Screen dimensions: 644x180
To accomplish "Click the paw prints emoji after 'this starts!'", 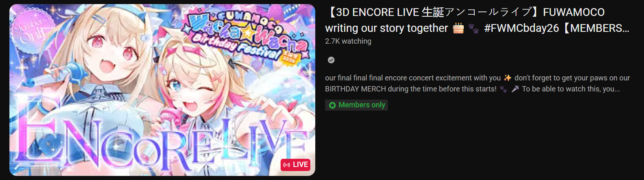I will (503, 89).
